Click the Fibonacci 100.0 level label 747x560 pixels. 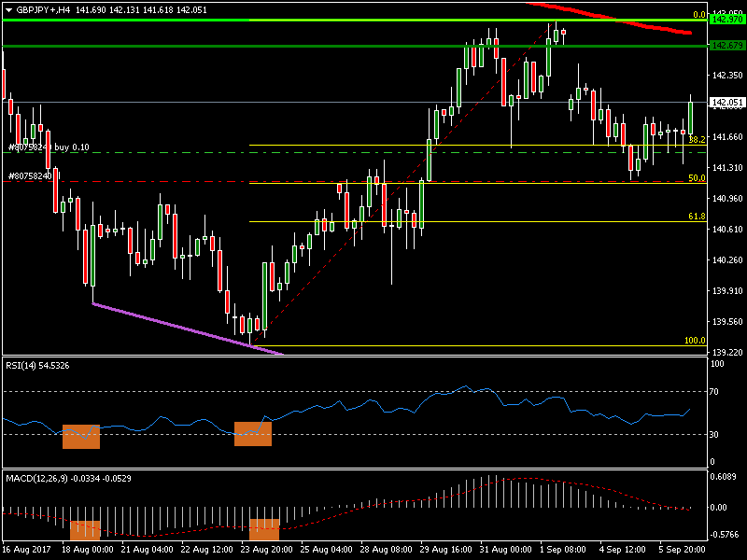pyautogui.click(x=695, y=341)
